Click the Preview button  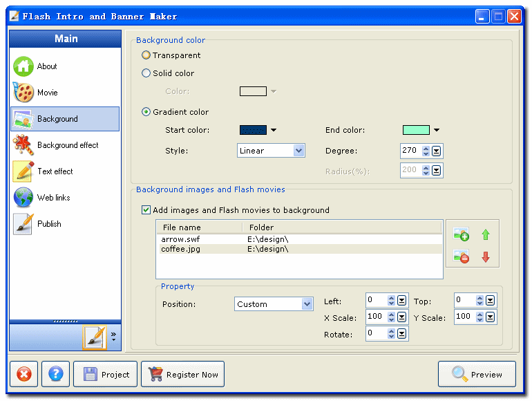tap(477, 374)
